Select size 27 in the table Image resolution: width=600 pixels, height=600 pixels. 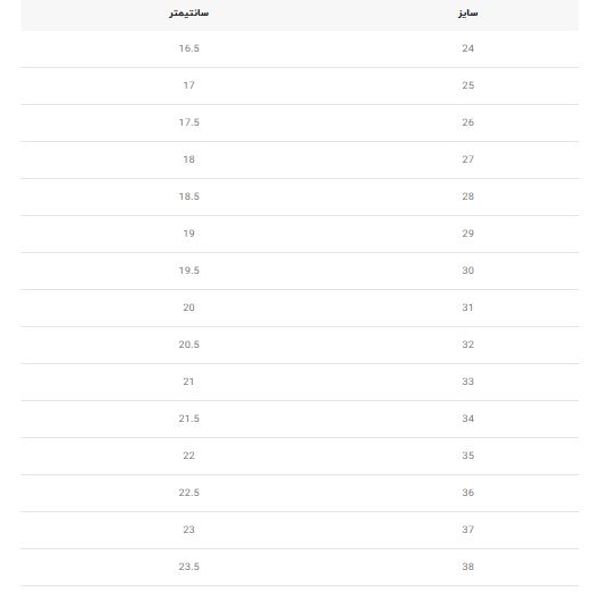[x=468, y=160]
